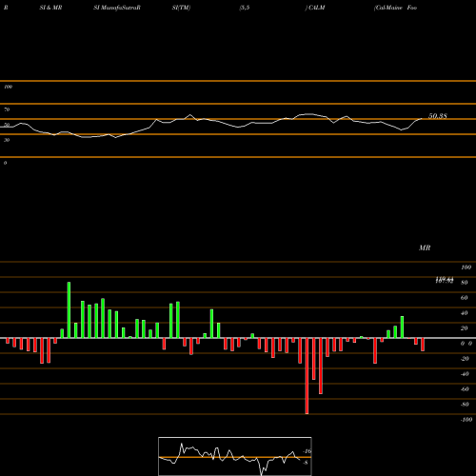Click the 'SI(TM)' header label

181,8
